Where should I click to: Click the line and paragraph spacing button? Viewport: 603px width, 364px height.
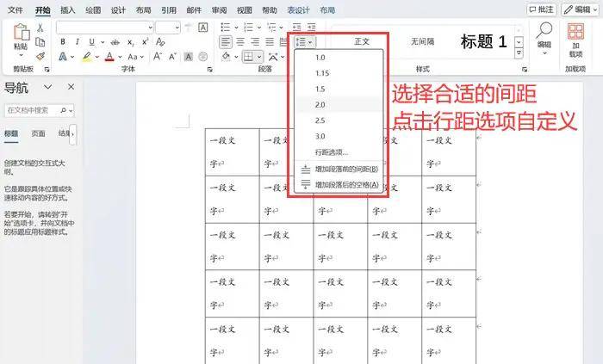pyautogui.click(x=305, y=42)
